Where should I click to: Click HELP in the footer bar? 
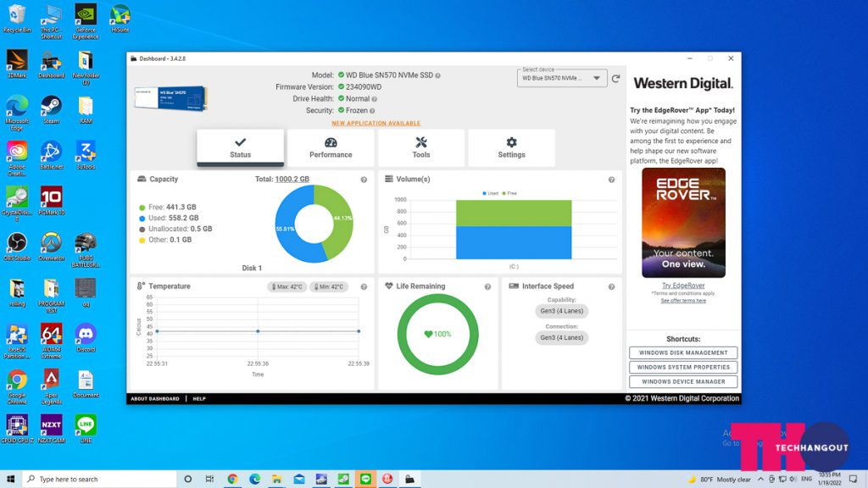point(199,398)
